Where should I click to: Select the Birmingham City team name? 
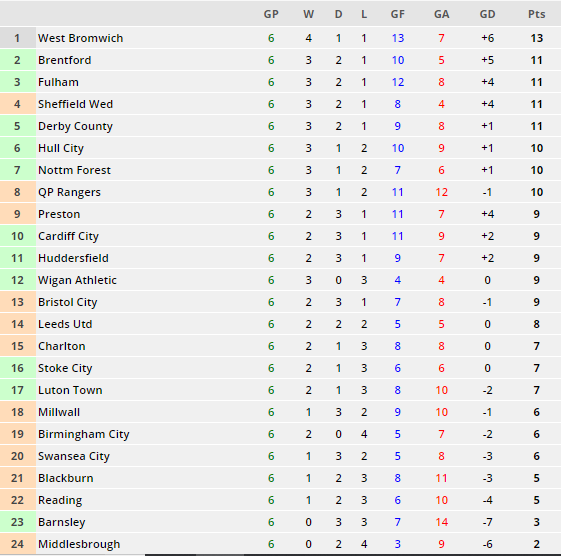click(x=84, y=434)
